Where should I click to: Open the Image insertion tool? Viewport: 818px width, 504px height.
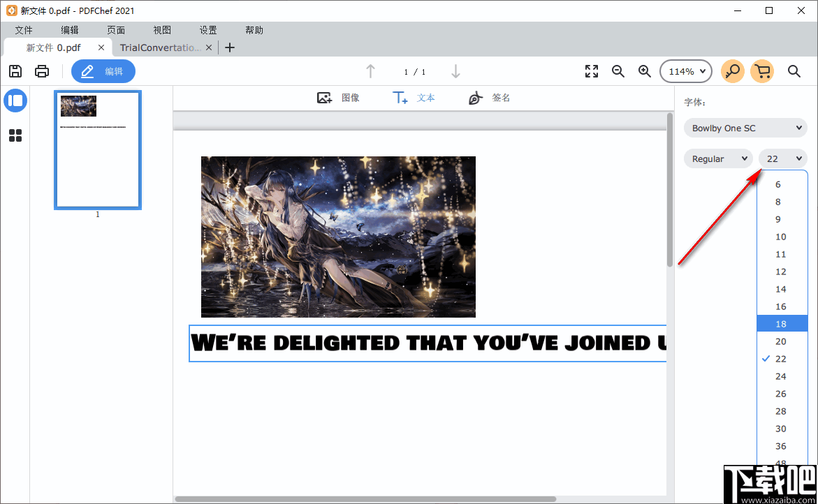[339, 98]
